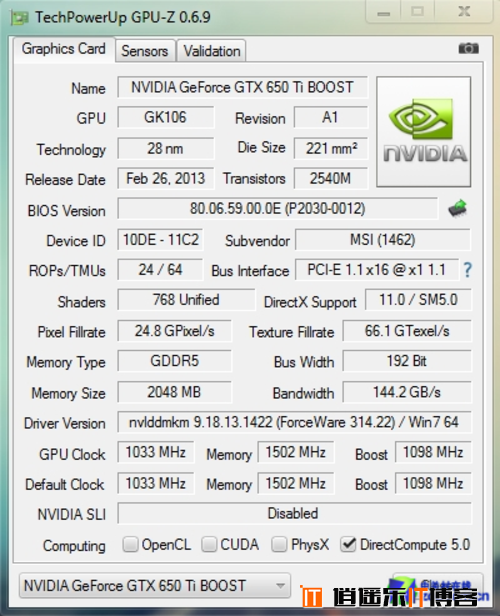Open the Validation tab

point(212,51)
